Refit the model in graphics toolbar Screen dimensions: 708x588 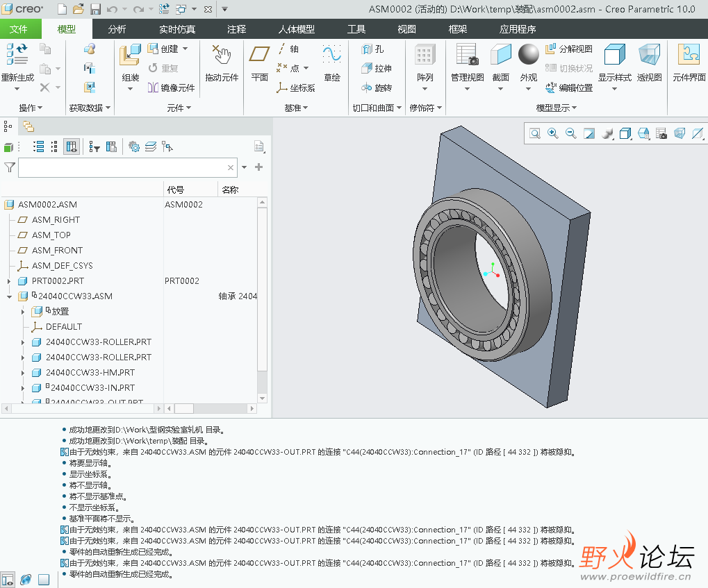click(x=535, y=133)
